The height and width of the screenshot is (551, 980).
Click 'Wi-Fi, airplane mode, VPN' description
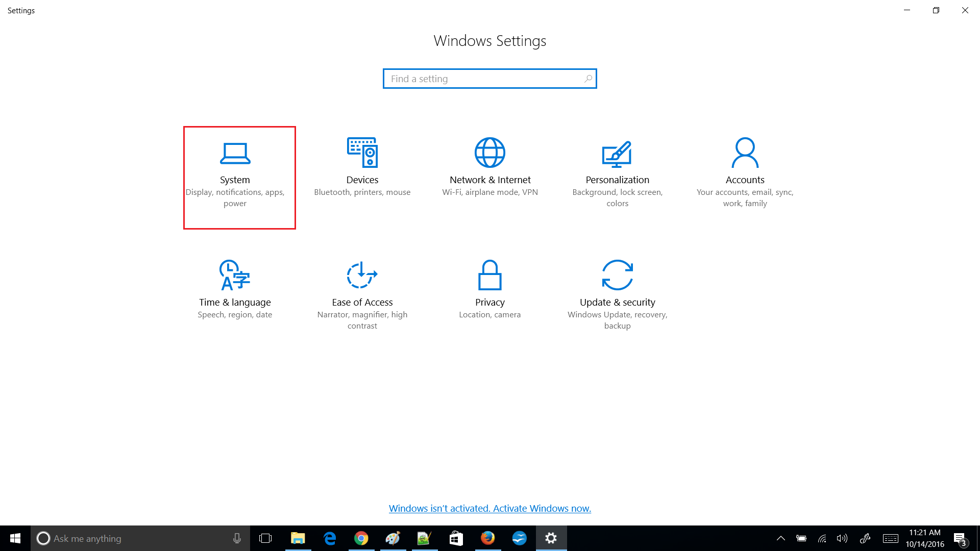(490, 192)
